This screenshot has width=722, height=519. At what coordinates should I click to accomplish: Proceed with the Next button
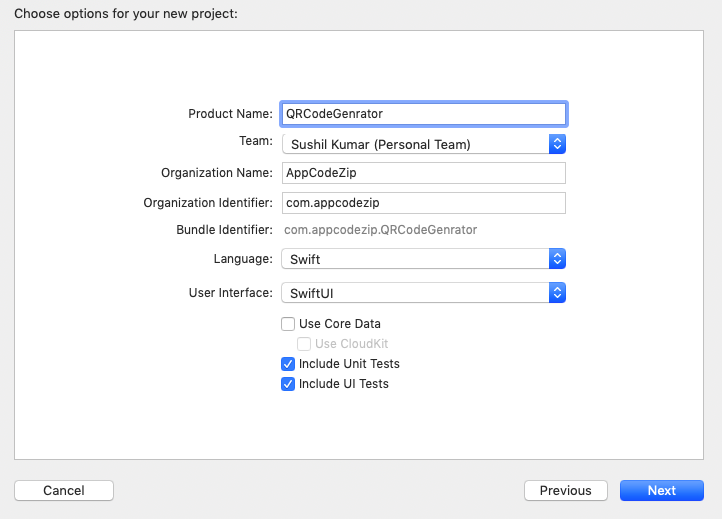pyautogui.click(x=662, y=491)
